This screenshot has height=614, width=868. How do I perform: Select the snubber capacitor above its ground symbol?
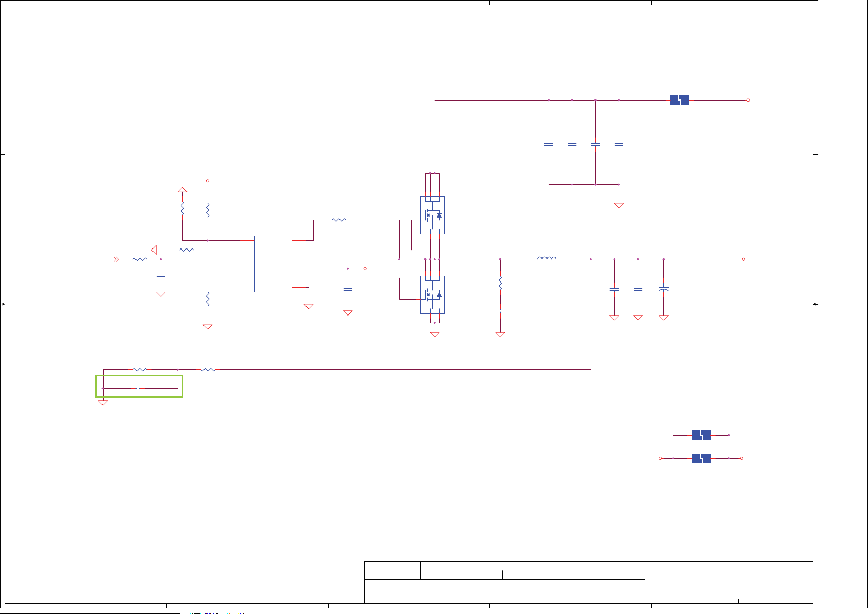click(500, 311)
